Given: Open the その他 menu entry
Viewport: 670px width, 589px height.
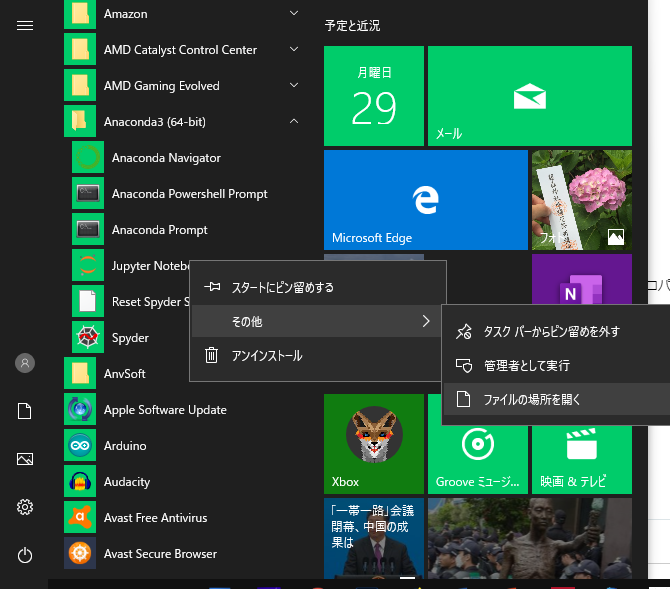Looking at the screenshot, I should click(x=316, y=321).
